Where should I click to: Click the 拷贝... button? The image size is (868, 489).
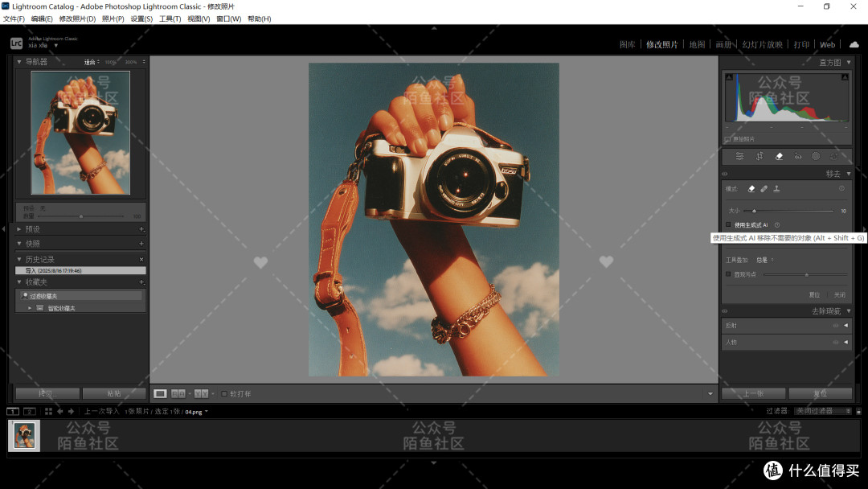coord(47,394)
